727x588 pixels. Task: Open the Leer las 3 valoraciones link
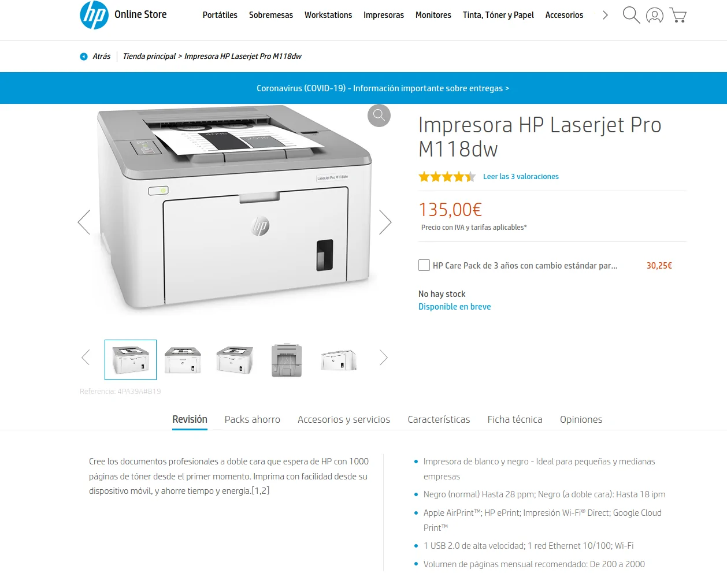coord(521,177)
